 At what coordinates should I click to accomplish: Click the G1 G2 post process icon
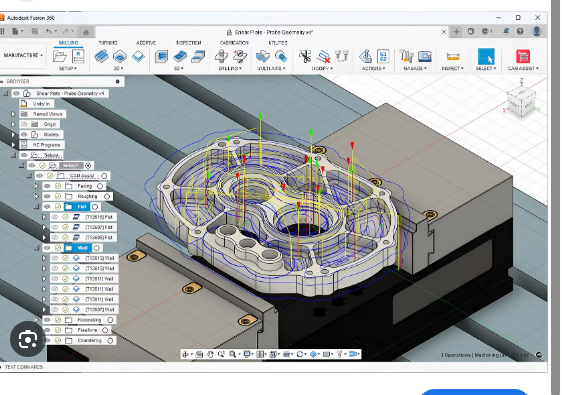(383, 56)
